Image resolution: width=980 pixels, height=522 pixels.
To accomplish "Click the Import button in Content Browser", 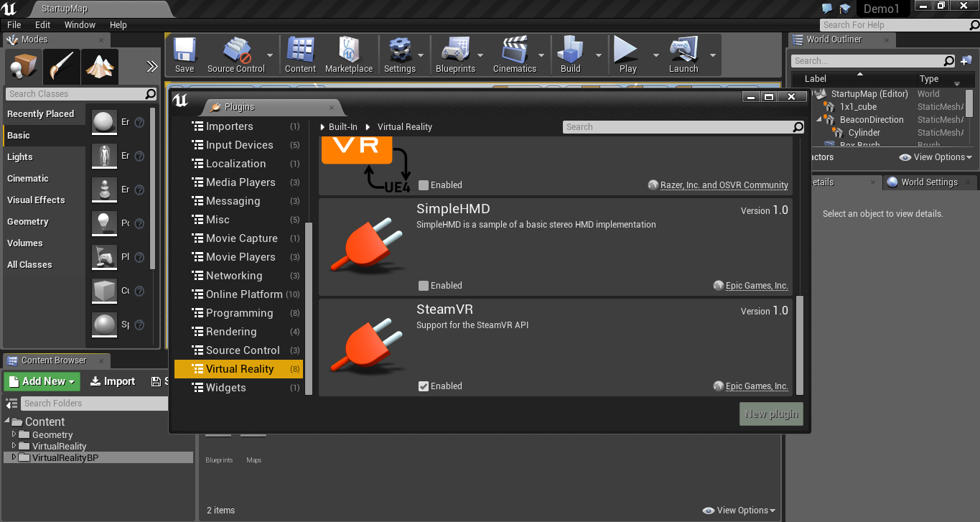I will 113,381.
